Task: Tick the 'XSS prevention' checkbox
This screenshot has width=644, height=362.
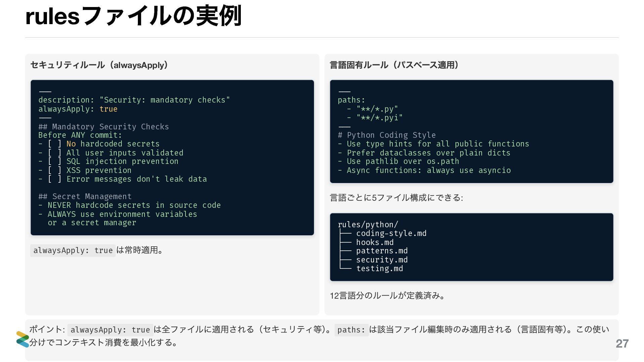Action: 55,170
